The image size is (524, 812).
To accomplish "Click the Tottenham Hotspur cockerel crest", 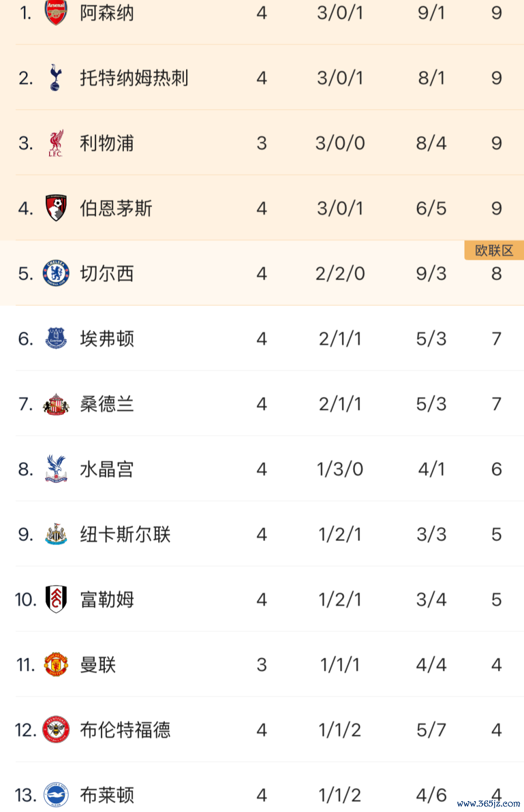I will 56,77.
